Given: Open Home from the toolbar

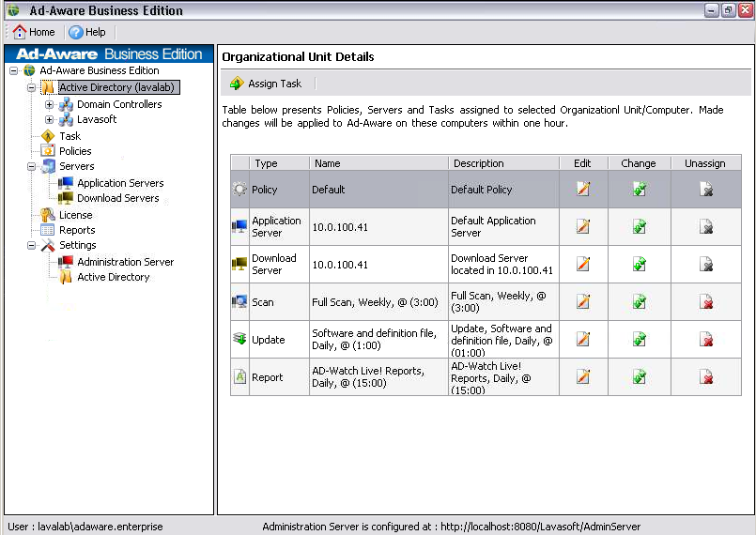Looking at the screenshot, I should [34, 32].
